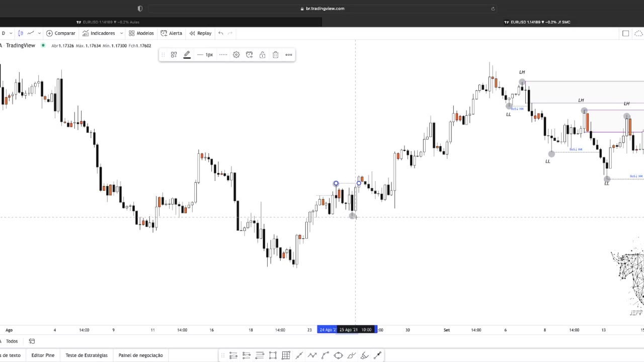Viewport: 644px width, 362px height.
Task: Select the brush drawing tool
Action: pos(351,355)
